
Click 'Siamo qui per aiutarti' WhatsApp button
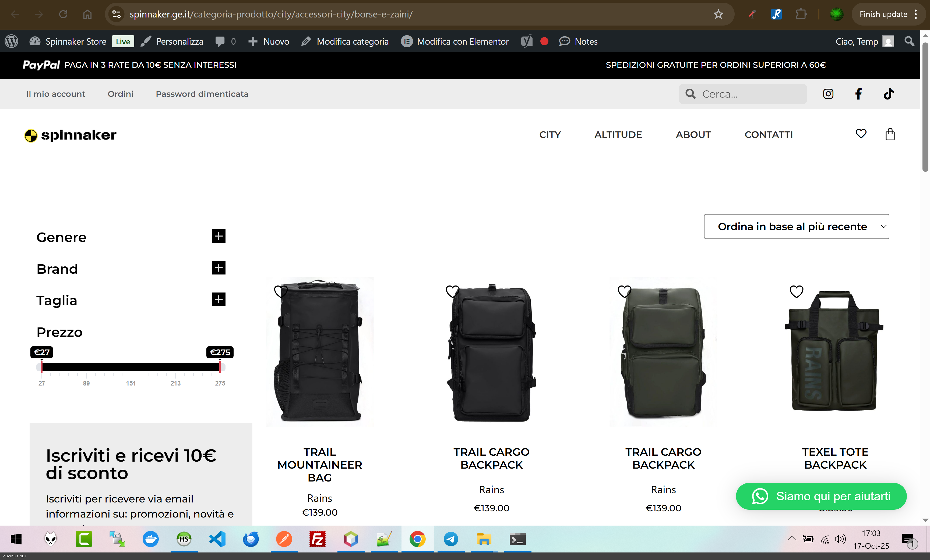click(x=821, y=496)
